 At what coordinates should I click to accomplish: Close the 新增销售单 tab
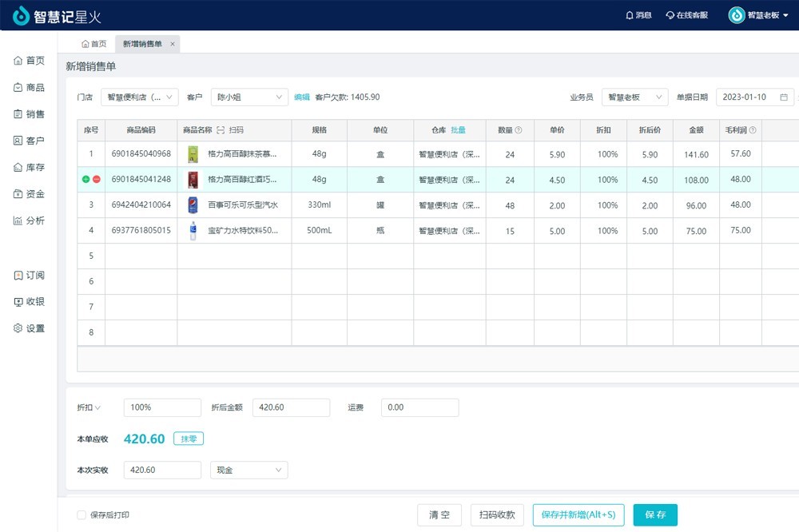173,44
